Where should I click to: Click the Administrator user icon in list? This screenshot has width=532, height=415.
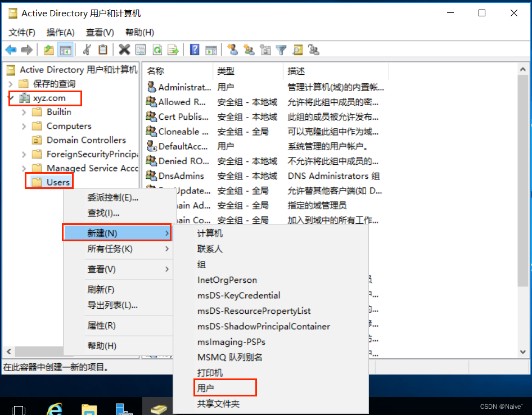(151, 87)
